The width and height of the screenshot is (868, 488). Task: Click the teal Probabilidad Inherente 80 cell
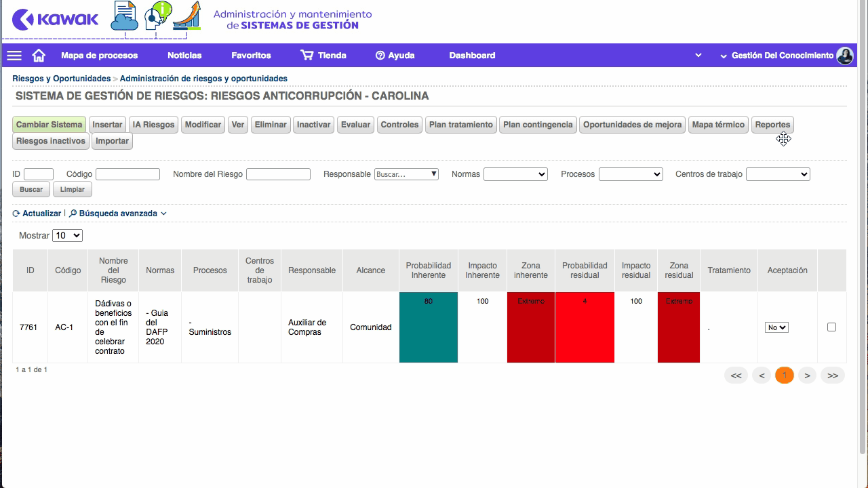click(429, 327)
